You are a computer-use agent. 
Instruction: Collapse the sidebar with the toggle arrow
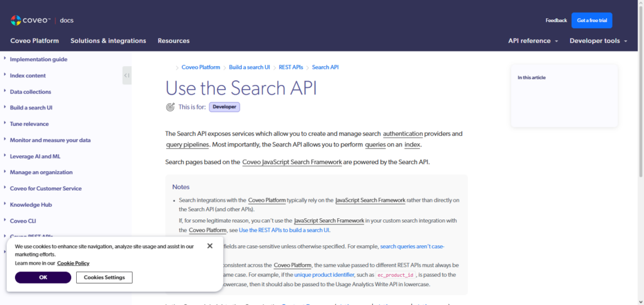[127, 75]
